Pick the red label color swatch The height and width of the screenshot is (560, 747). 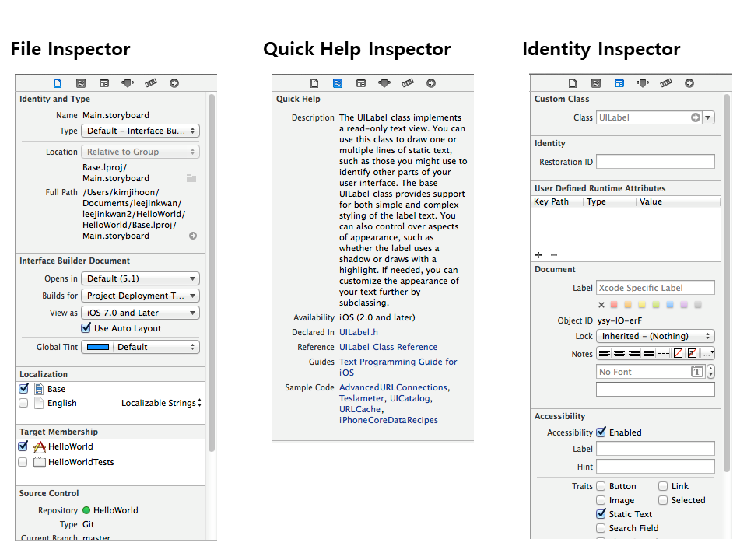pos(614,305)
